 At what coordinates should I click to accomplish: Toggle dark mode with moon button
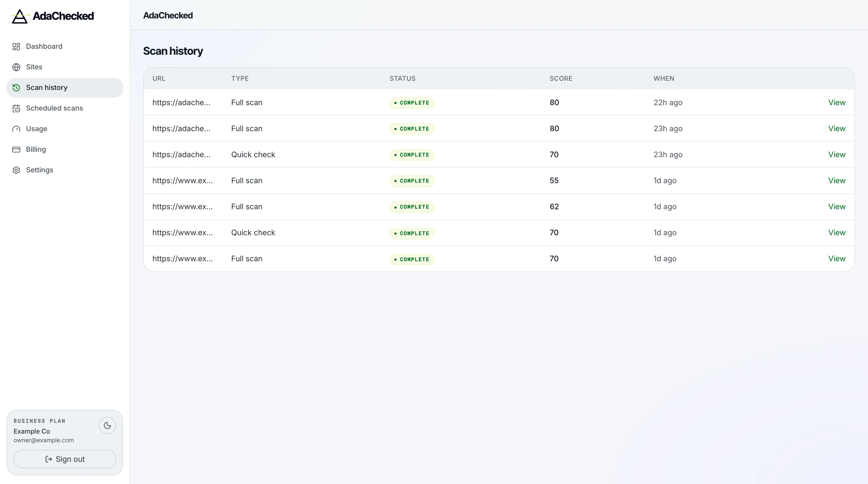click(x=107, y=425)
